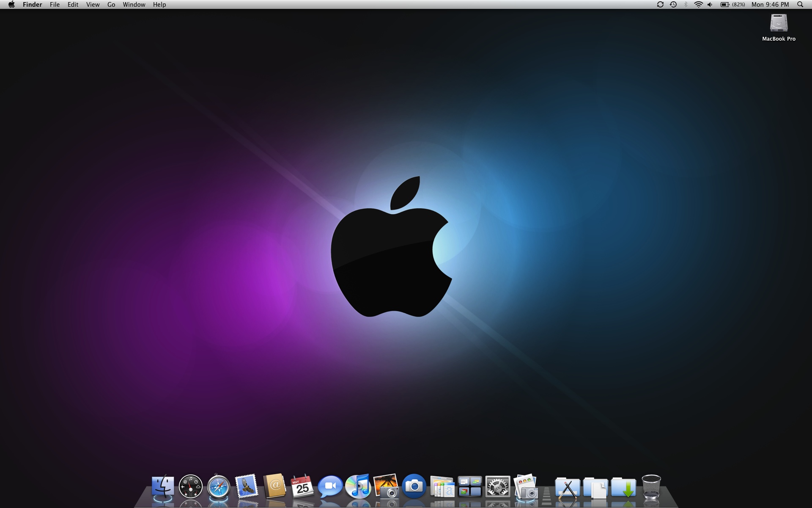Screen dimensions: 812x508
Task: Open iCal showing May 25
Action: (302, 486)
